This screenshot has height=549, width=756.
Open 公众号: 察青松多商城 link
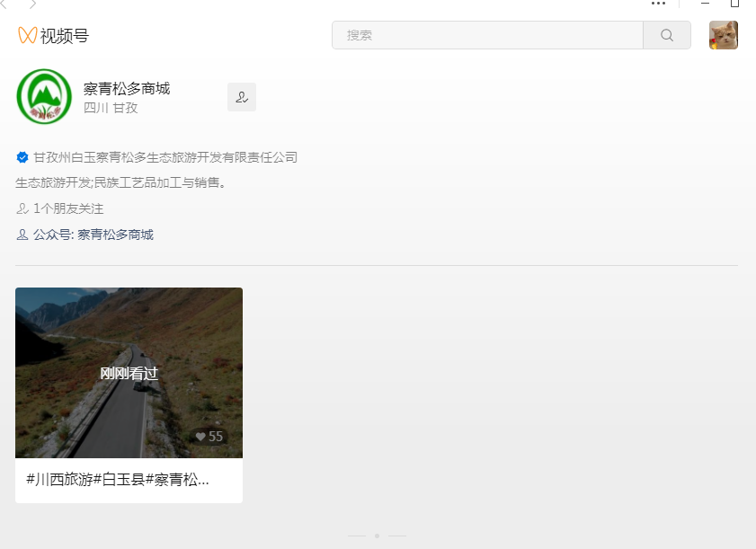[93, 235]
